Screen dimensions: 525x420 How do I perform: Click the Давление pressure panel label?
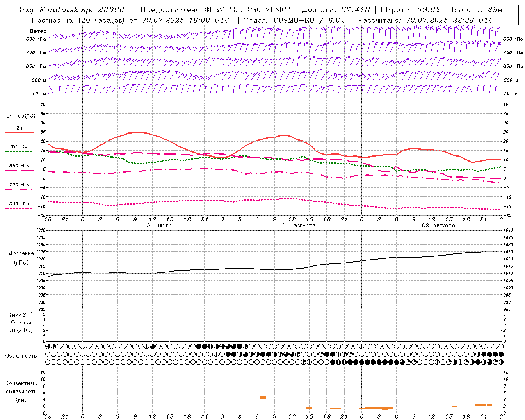(x=21, y=253)
